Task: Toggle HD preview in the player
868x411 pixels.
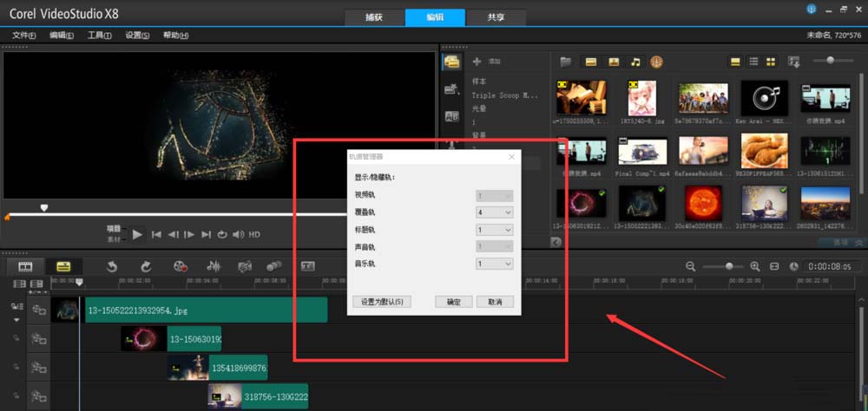Action: 254,234
